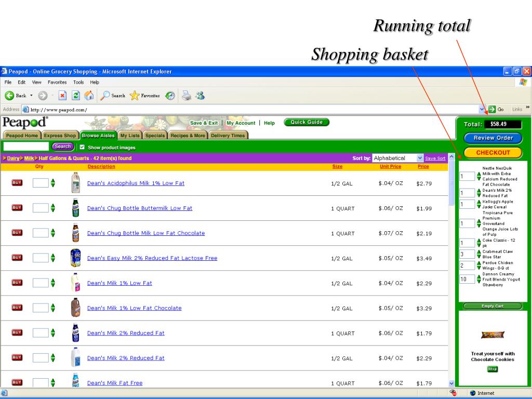Click the Save & Exit link
Viewport: 532px width, 399px height.
[204, 123]
